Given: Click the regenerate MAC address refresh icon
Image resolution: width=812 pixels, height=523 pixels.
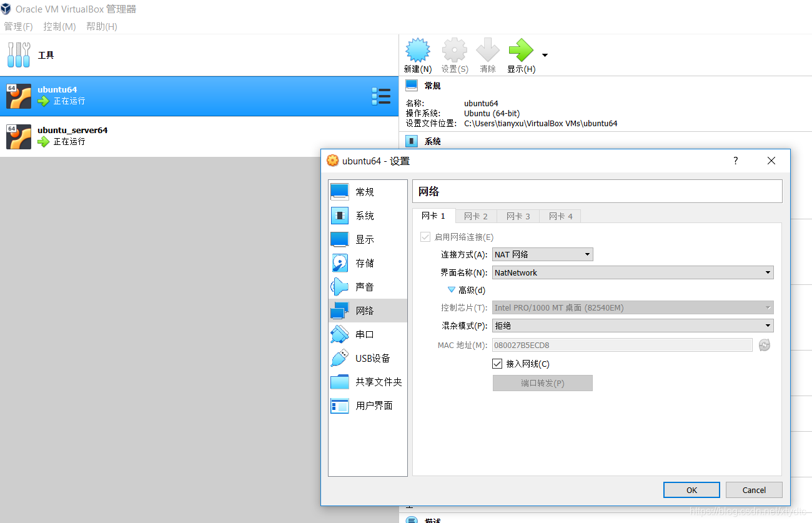Looking at the screenshot, I should point(765,345).
